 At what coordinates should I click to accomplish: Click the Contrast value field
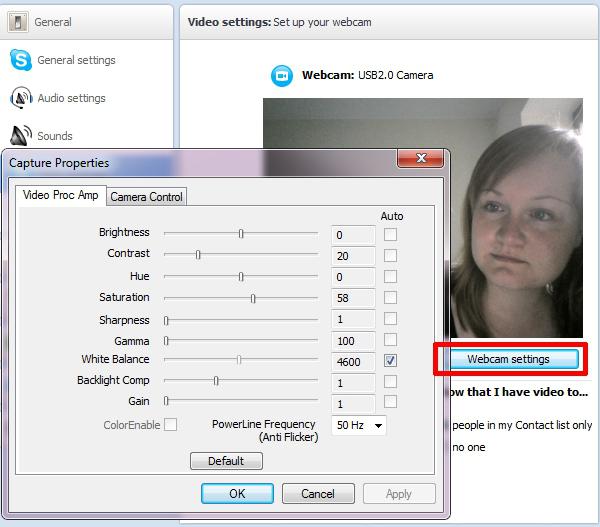[353, 256]
